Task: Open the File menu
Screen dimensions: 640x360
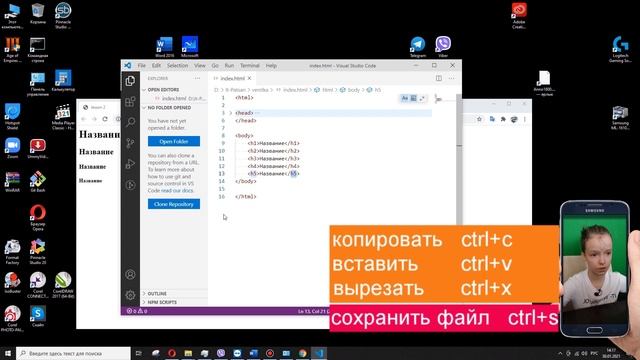Action: (142, 65)
